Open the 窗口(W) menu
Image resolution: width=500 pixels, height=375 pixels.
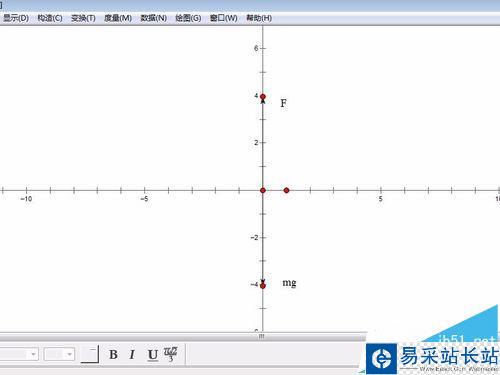point(223,18)
